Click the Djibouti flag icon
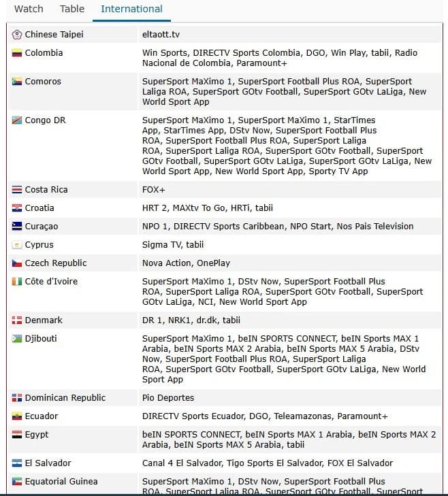This screenshot has height=496, width=448. [17, 339]
